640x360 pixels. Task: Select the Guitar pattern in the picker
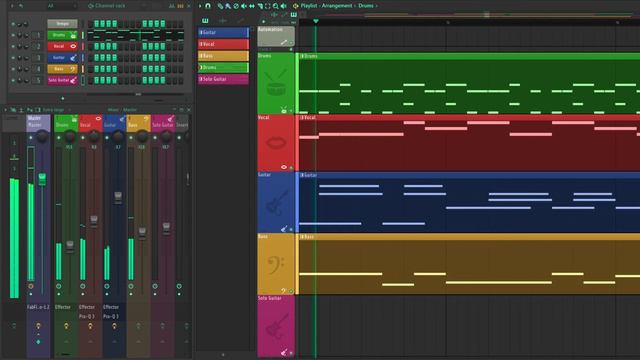tap(223, 32)
